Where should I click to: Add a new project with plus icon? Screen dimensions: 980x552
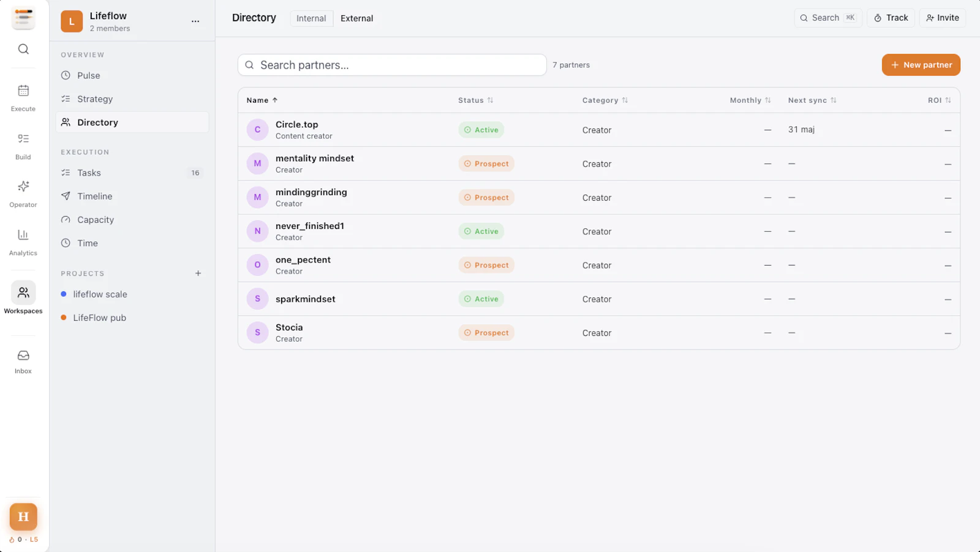198,274
